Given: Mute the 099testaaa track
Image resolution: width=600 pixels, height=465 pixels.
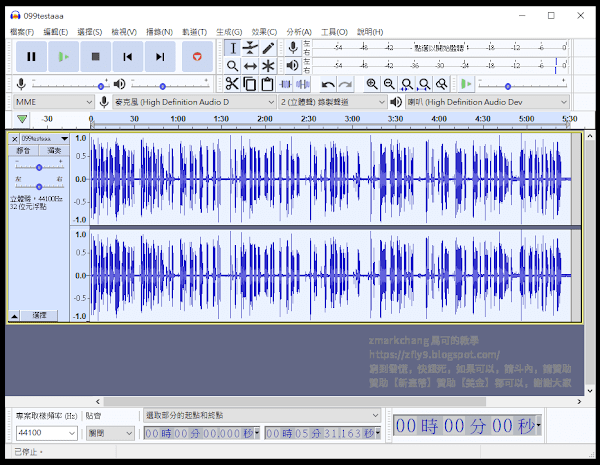Looking at the screenshot, I should [x=23, y=150].
